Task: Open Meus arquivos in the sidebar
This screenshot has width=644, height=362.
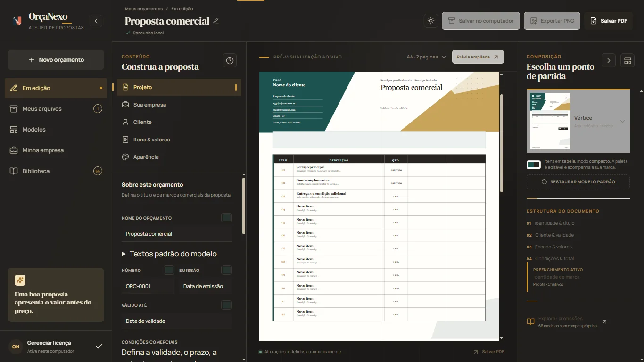Action: (x=56, y=109)
